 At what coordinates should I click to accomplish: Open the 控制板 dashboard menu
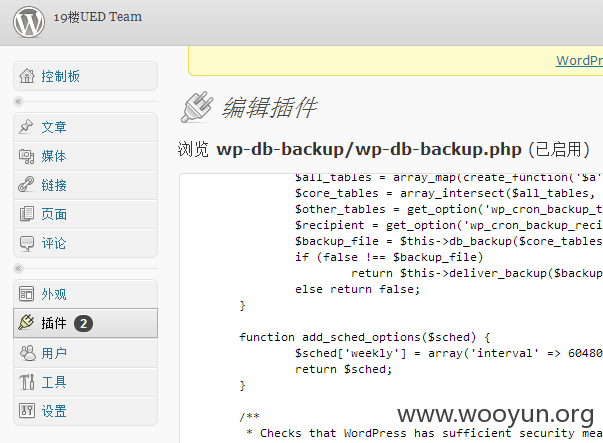pos(85,76)
